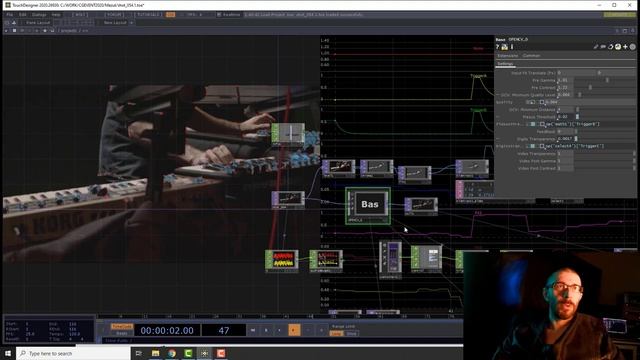Open the parameter help question mark icon
This screenshot has height=360, width=640.
(x=498, y=47)
